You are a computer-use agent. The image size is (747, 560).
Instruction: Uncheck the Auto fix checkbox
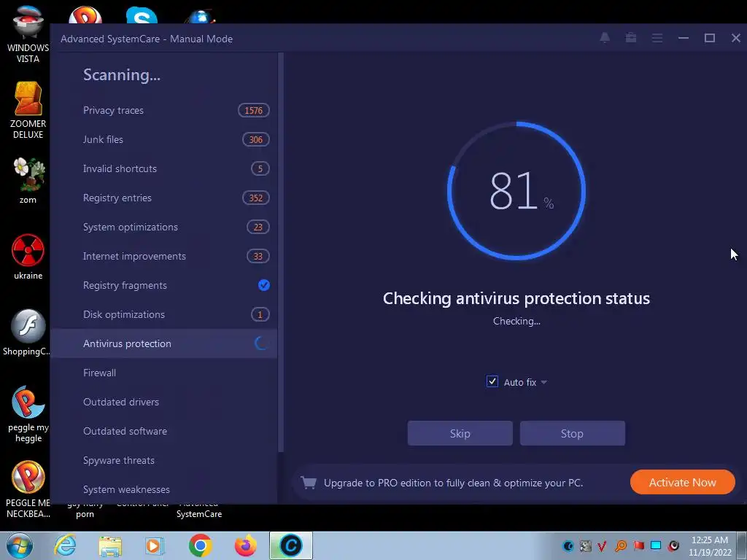coord(492,381)
